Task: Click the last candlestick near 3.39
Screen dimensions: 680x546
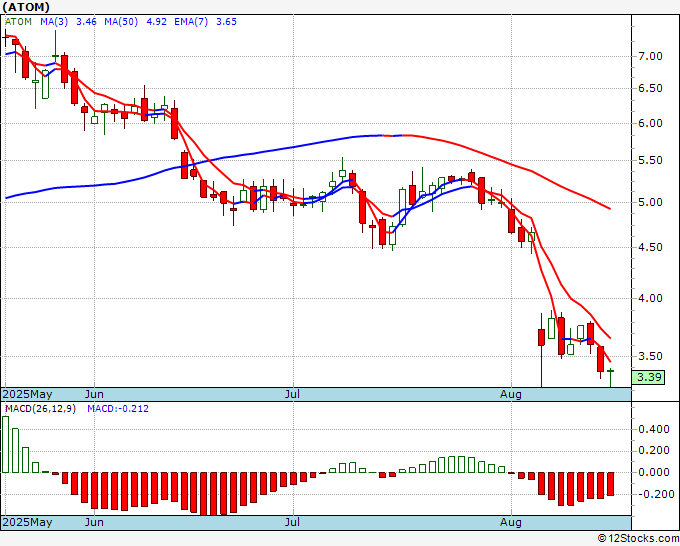Action: click(610, 377)
